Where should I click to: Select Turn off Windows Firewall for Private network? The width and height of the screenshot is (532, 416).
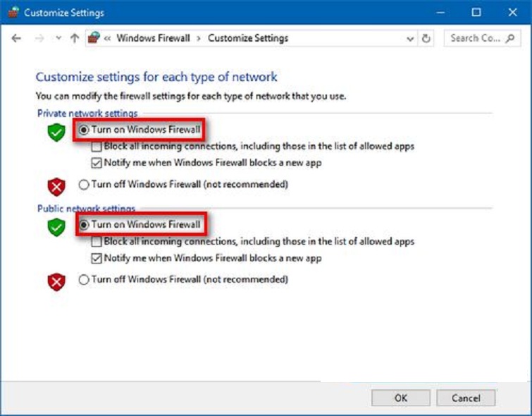pyautogui.click(x=85, y=185)
